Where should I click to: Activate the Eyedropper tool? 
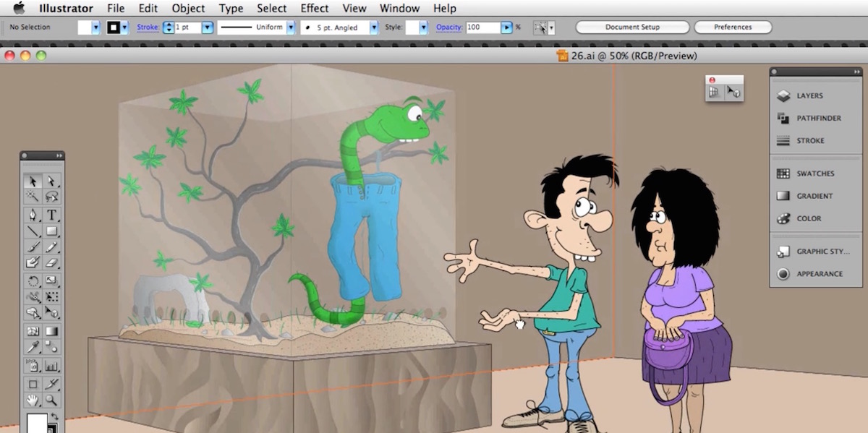(33, 347)
